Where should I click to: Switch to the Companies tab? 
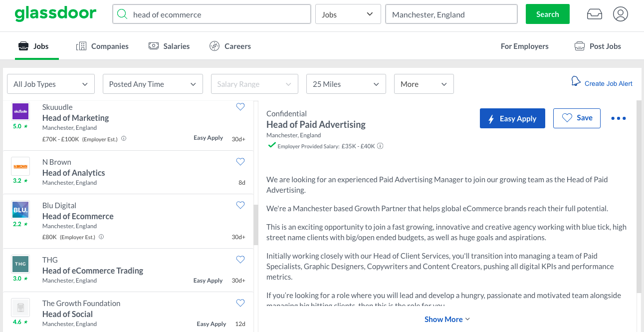click(102, 46)
